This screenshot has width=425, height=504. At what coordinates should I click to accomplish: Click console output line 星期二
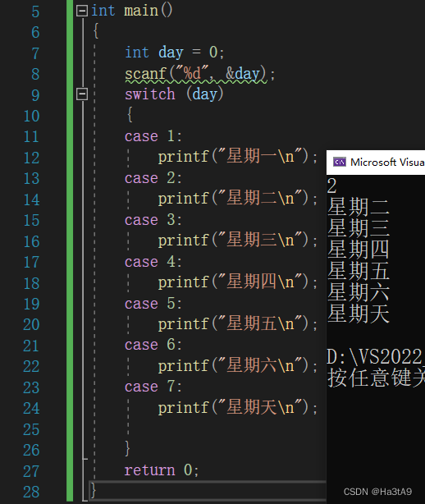pyautogui.click(x=359, y=207)
